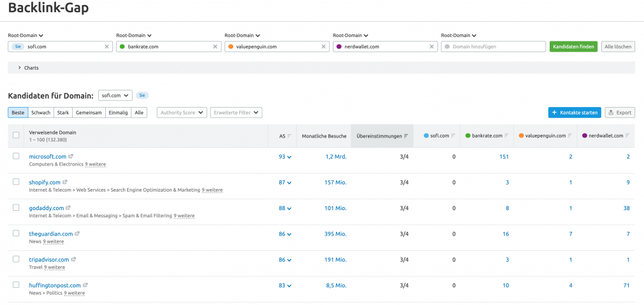Click the Kontakte starten button
This screenshot has width=644, height=305.
574,112
